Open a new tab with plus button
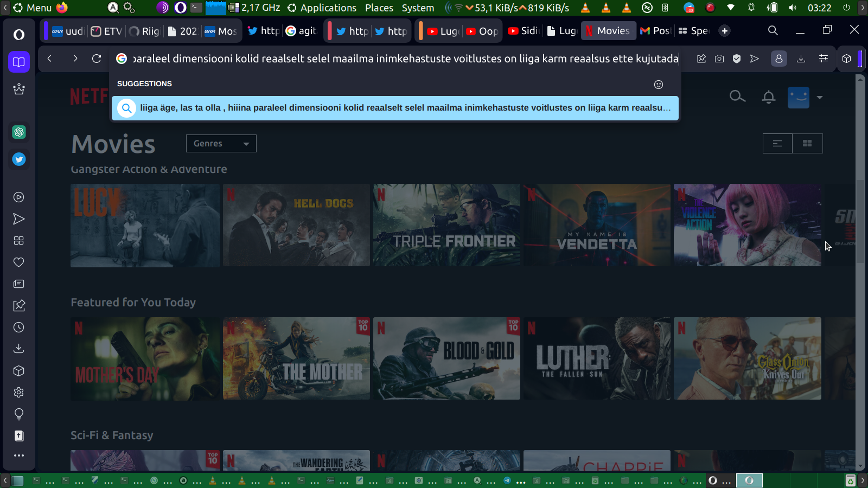Screen dimensions: 868x488 point(725,31)
